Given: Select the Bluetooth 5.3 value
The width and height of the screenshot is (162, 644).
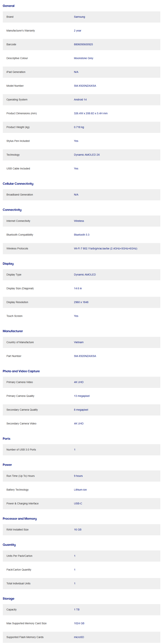Looking at the screenshot, I should (81, 235).
